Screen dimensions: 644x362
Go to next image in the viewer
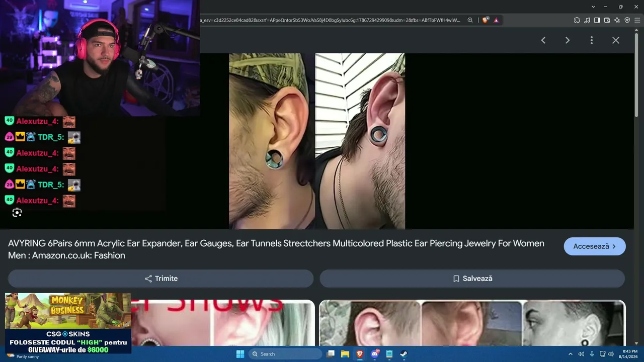[568, 40]
